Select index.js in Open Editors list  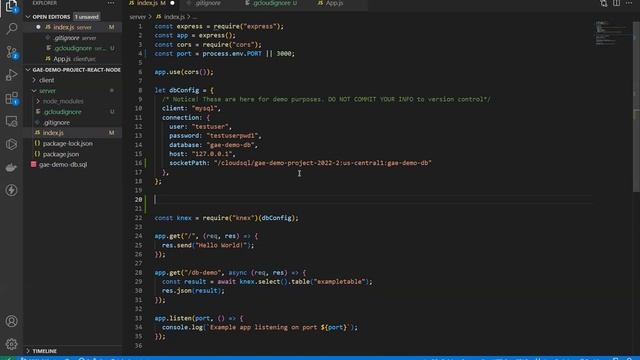point(72,27)
